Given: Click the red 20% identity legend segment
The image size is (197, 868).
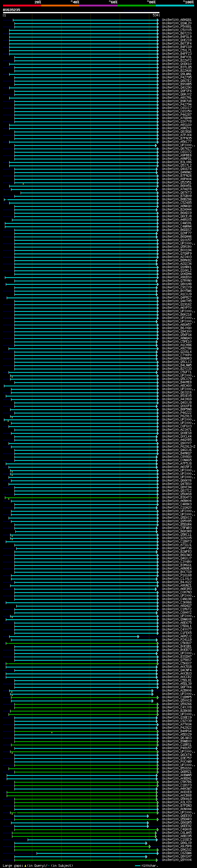Looking at the screenshot, I should click(x=22, y=6).
